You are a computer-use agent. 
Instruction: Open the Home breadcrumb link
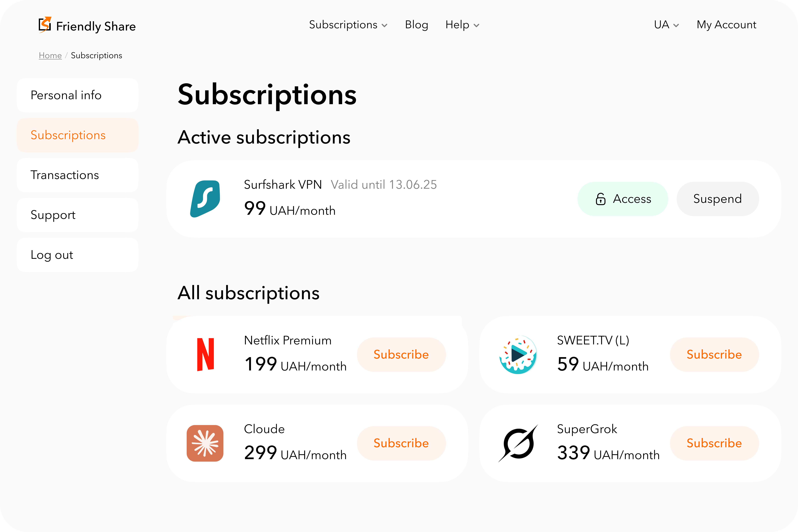50,55
